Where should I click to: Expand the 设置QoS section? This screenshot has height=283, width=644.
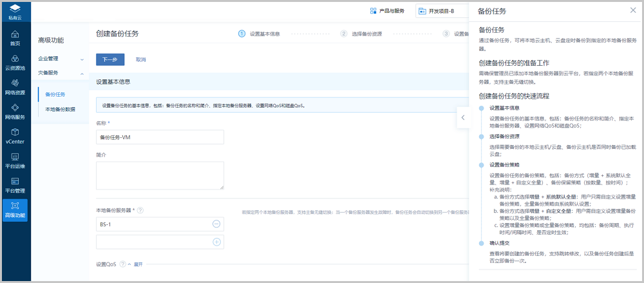point(135,264)
